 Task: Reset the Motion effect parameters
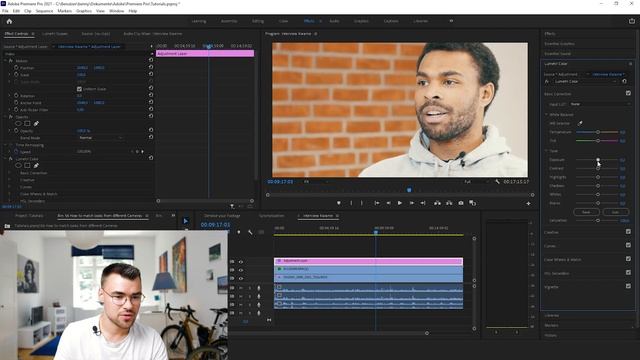tap(151, 60)
